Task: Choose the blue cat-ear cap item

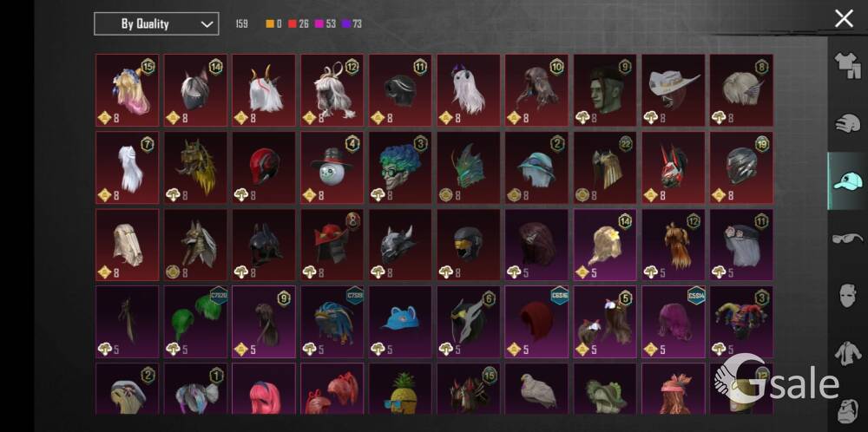Action: click(400, 321)
